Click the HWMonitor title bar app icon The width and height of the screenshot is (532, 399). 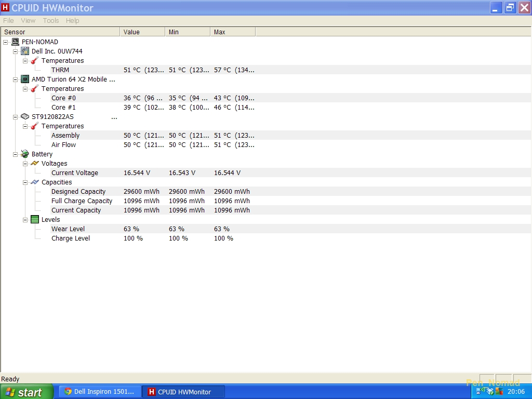tap(5, 7)
